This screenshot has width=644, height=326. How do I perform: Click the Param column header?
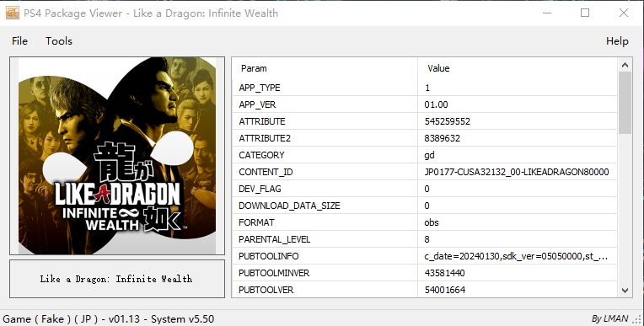tap(325, 68)
